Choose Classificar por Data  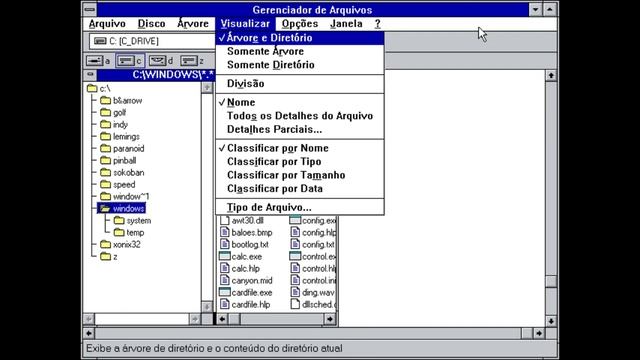(x=300, y=189)
